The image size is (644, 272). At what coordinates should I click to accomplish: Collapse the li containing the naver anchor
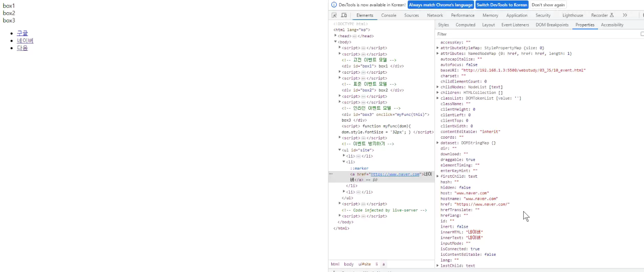click(344, 162)
